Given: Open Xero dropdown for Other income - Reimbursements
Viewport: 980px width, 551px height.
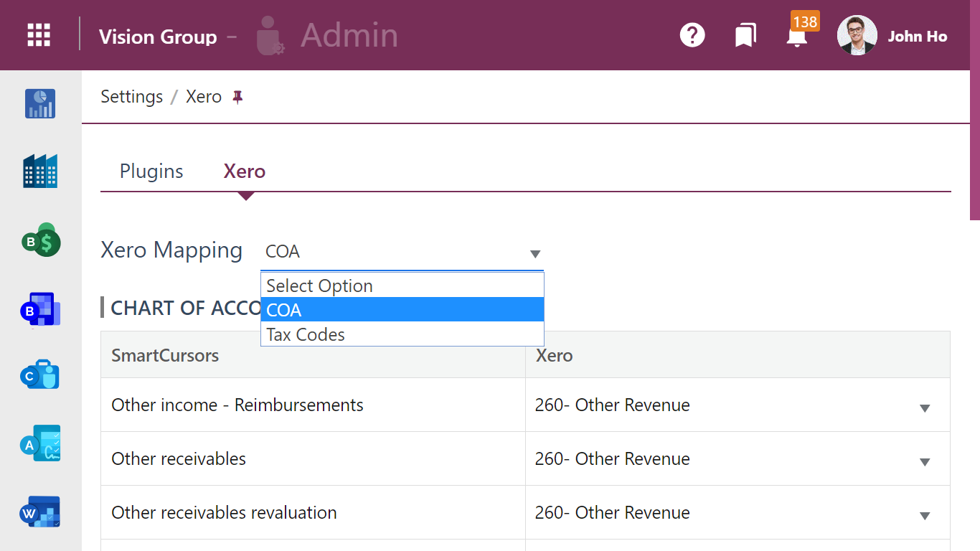Looking at the screenshot, I should tap(738, 405).
